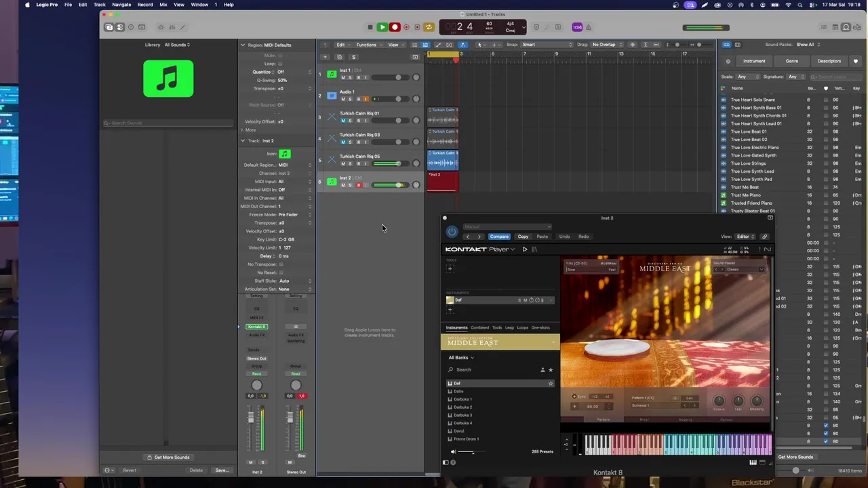Screen dimensions: 868x488
Task: Switch to Combined tab in Kontakt browser
Action: click(x=479, y=327)
